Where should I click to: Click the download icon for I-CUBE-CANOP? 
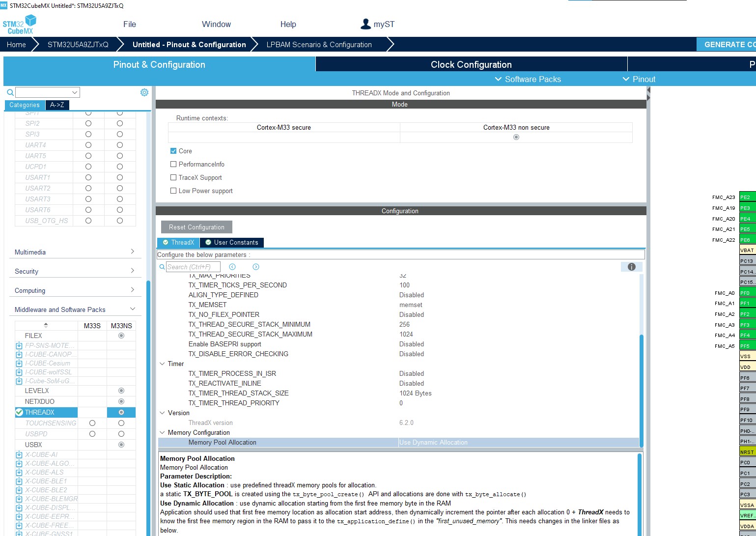(x=19, y=354)
